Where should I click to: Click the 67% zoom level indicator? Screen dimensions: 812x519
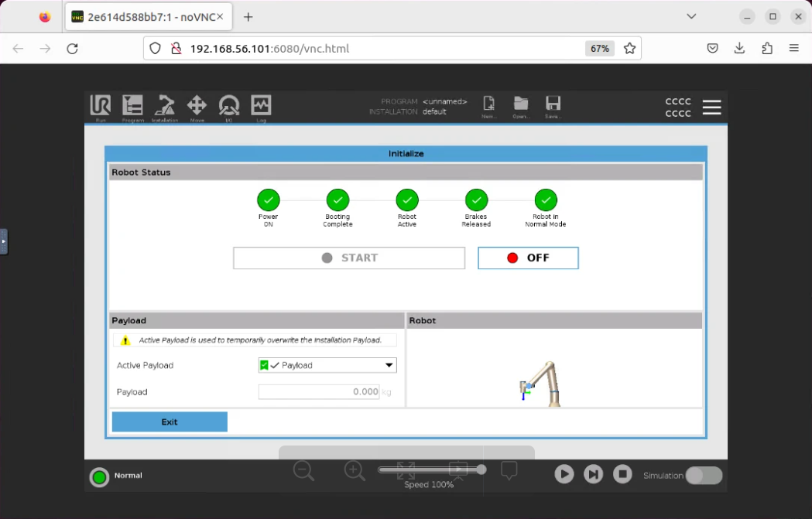(x=600, y=49)
